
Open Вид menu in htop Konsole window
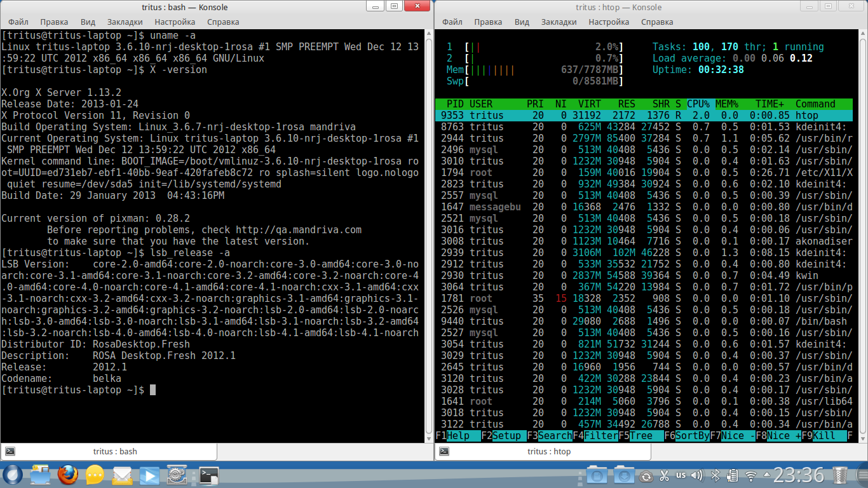(x=522, y=22)
